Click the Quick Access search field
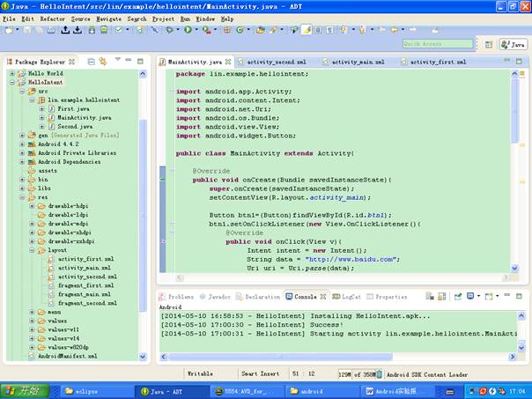The height and width of the screenshot is (399, 532). [437, 43]
